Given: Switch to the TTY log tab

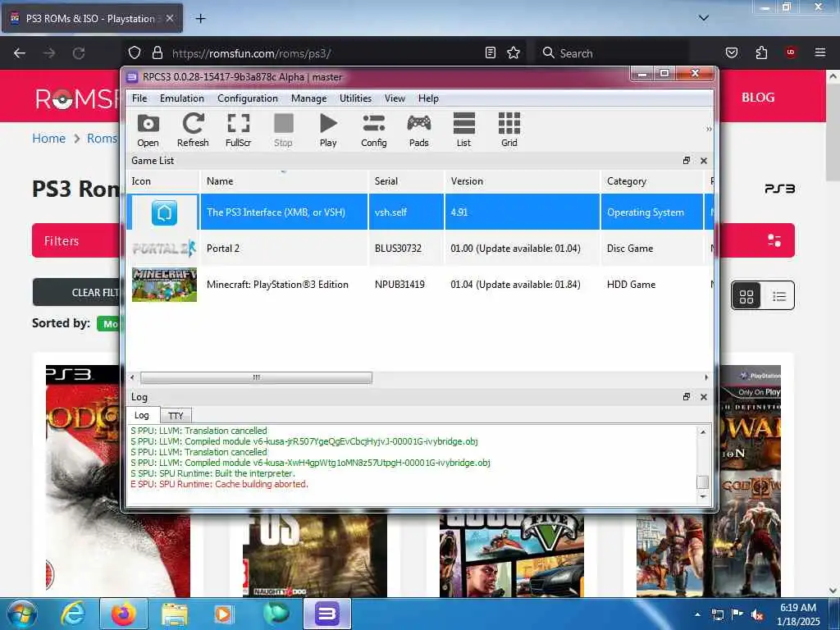Looking at the screenshot, I should coord(176,416).
